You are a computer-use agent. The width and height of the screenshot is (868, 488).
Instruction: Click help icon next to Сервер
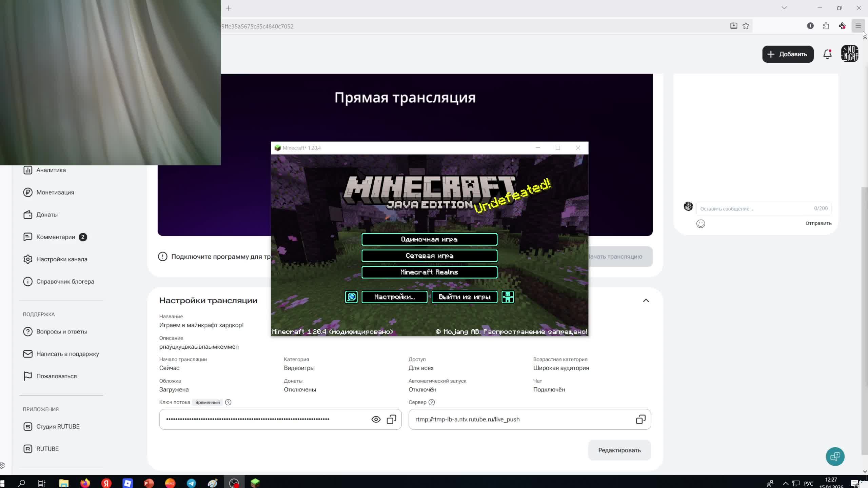click(431, 402)
